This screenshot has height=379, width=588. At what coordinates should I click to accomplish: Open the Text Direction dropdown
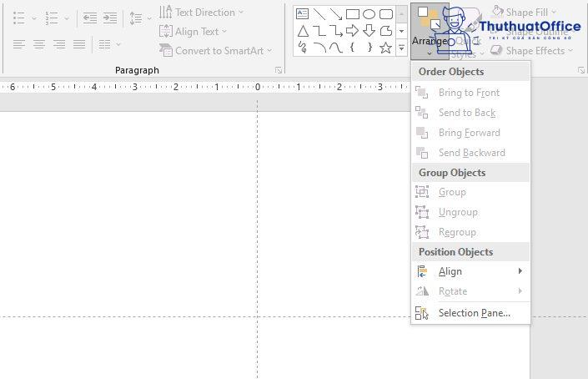[201, 13]
